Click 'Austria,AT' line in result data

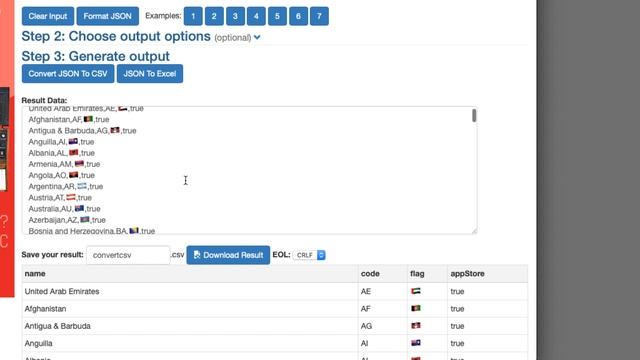pos(60,198)
